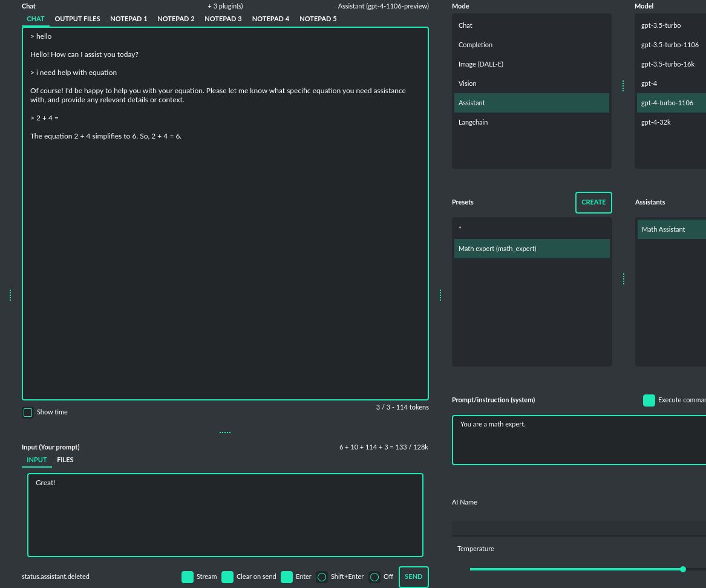Toggle the Execute command switch
The height and width of the screenshot is (588, 706).
pos(649,400)
